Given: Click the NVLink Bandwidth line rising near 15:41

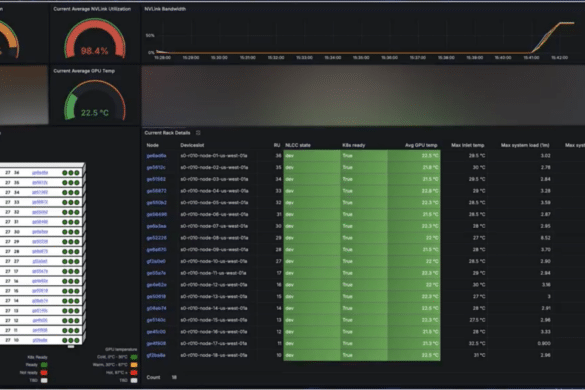Looking at the screenshot, I should coord(545,37).
